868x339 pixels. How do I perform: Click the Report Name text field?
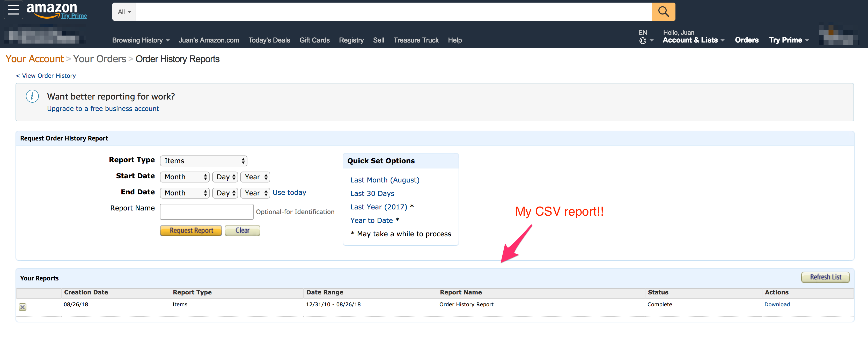click(207, 212)
